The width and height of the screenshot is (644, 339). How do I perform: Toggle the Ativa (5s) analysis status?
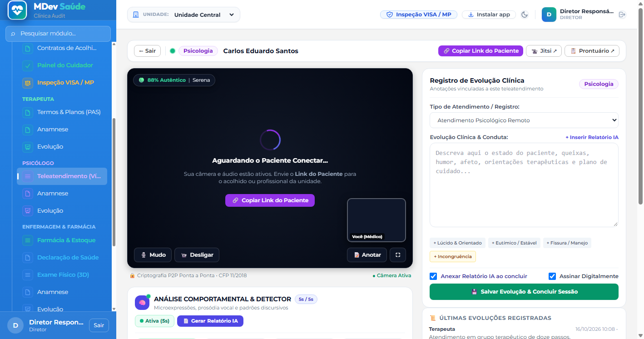(154, 321)
